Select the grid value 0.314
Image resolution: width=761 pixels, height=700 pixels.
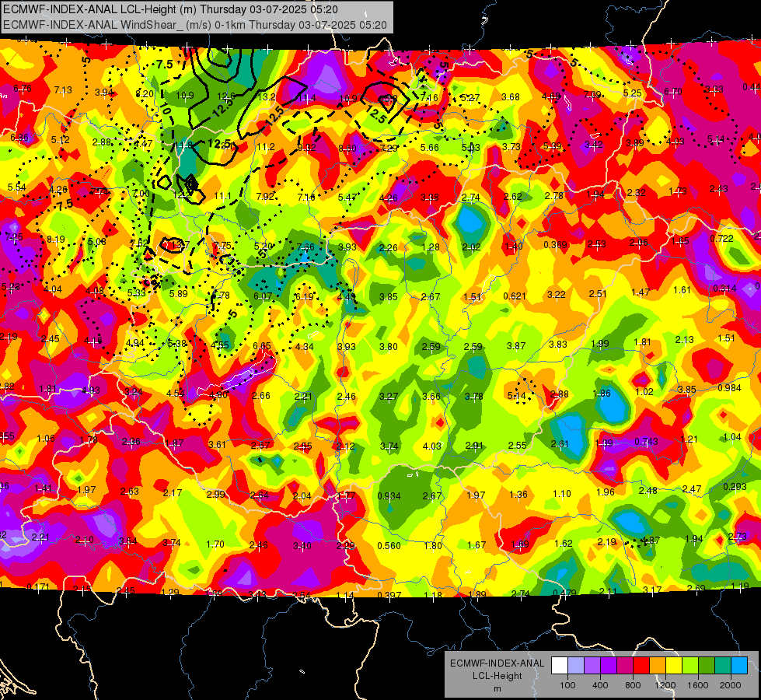(x=724, y=288)
